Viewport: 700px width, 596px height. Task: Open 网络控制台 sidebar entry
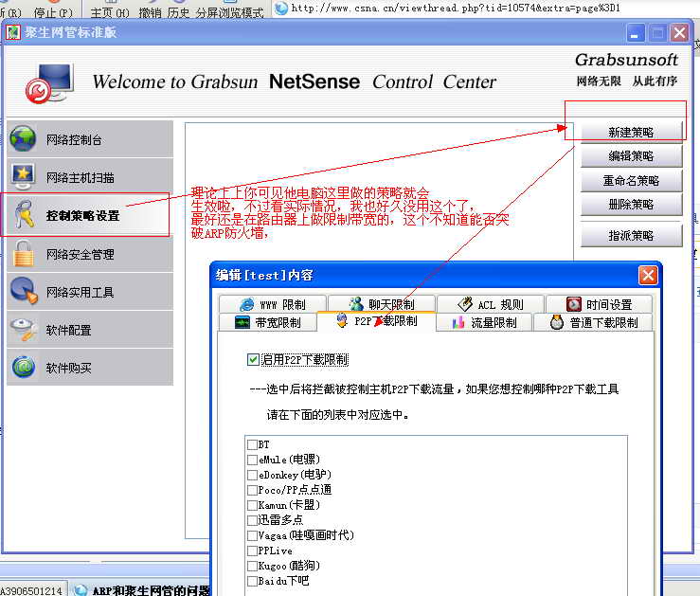[90, 139]
